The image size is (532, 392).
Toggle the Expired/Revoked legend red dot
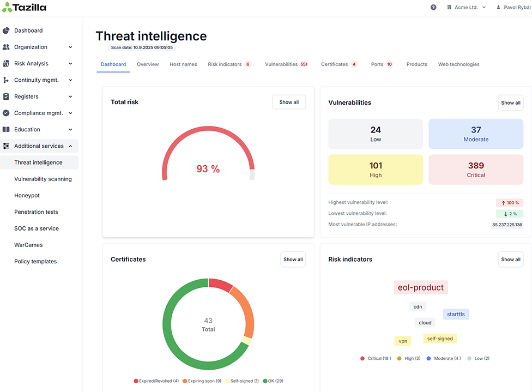pos(136,381)
